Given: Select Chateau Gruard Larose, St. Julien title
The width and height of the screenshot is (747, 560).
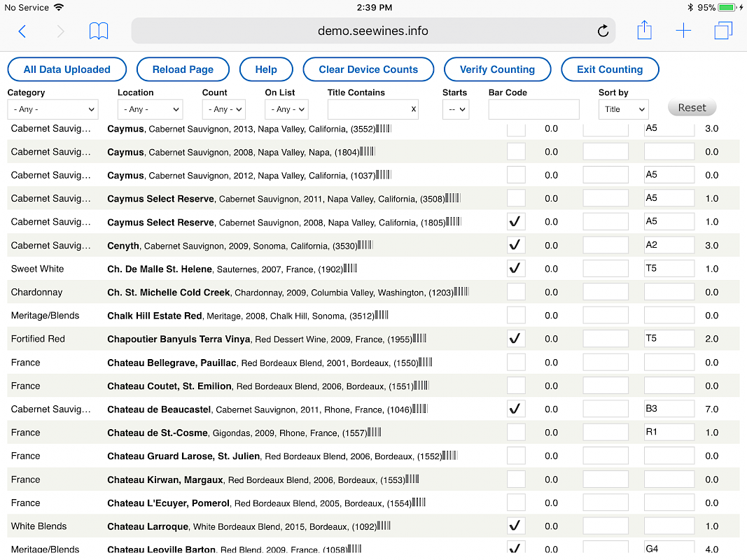Looking at the screenshot, I should [x=183, y=456].
